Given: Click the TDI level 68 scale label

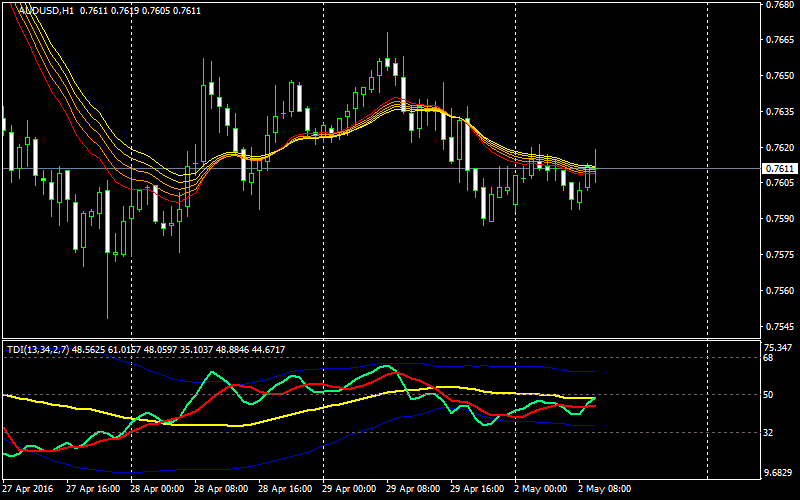Looking at the screenshot, I should point(770,358).
